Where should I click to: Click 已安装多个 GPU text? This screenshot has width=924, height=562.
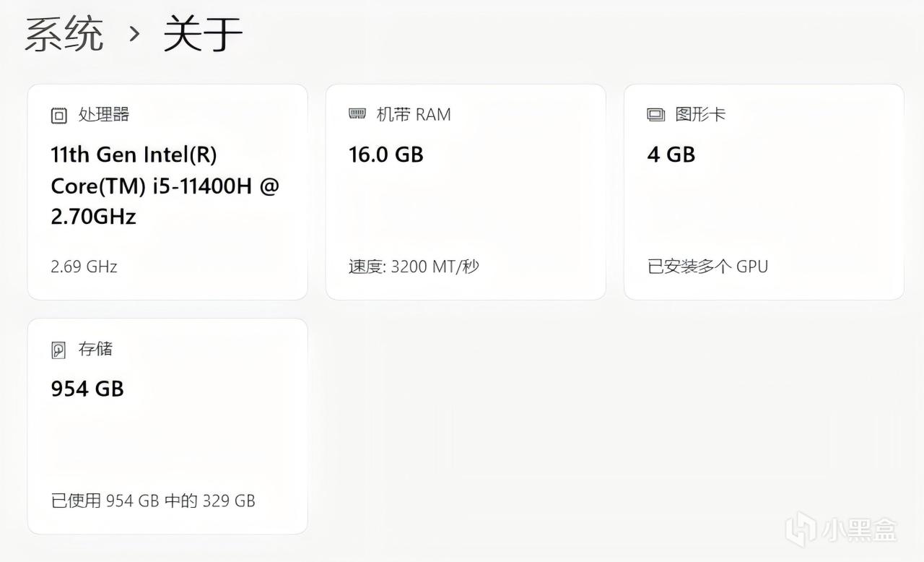click(707, 267)
